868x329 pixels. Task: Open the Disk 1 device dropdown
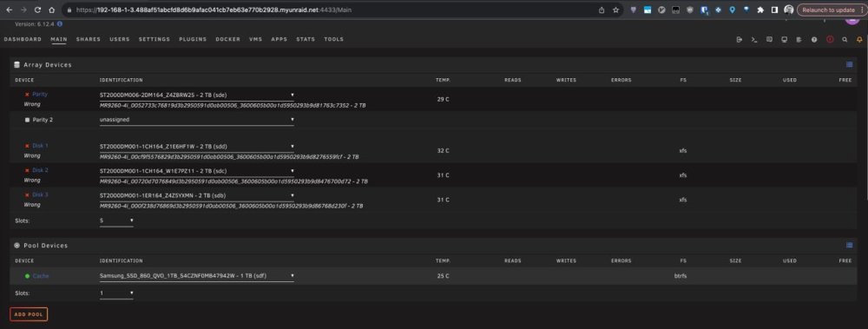tap(196, 147)
